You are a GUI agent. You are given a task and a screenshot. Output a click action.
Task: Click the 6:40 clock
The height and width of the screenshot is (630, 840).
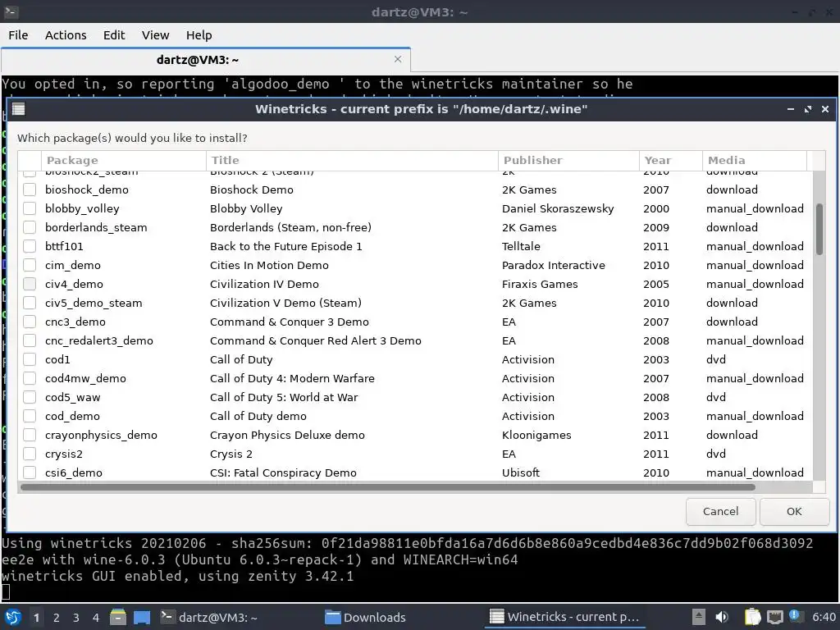tap(824, 617)
